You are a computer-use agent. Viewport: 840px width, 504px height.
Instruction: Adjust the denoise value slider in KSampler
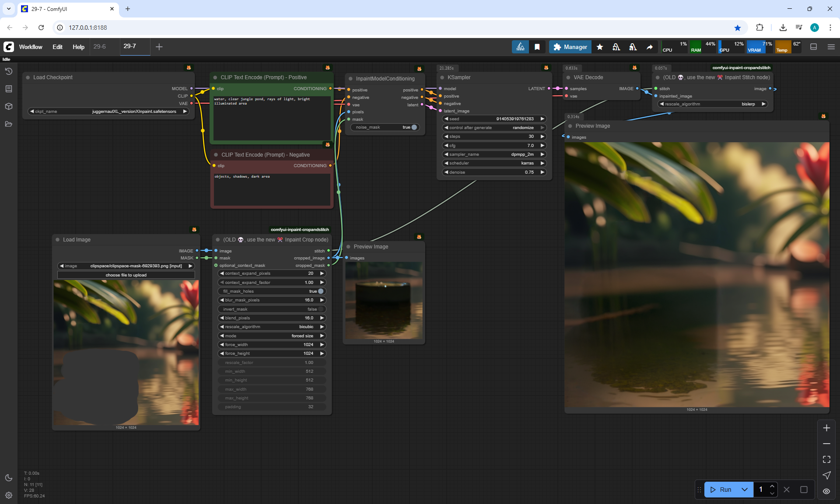(494, 172)
